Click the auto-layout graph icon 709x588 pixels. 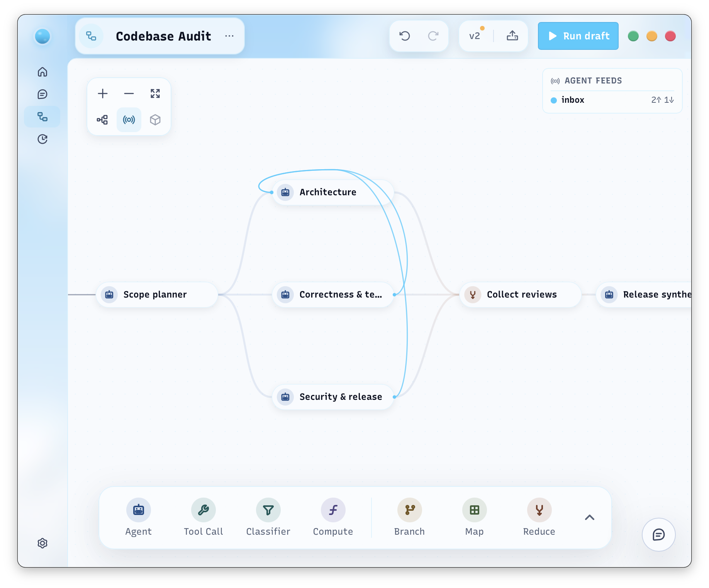103,120
